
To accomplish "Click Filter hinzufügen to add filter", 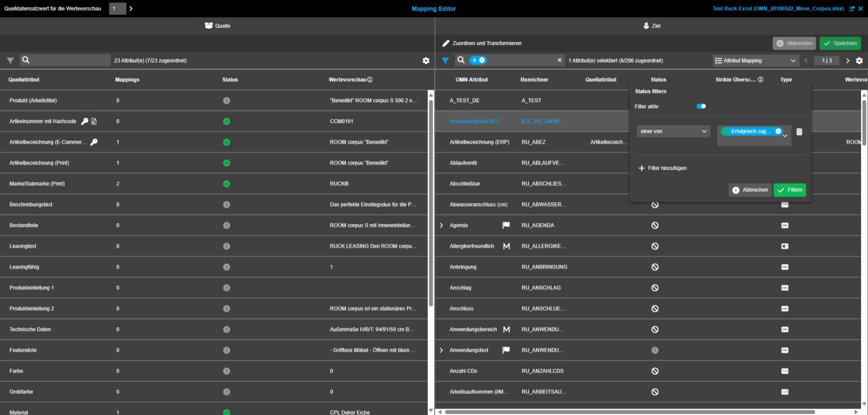I will click(662, 168).
